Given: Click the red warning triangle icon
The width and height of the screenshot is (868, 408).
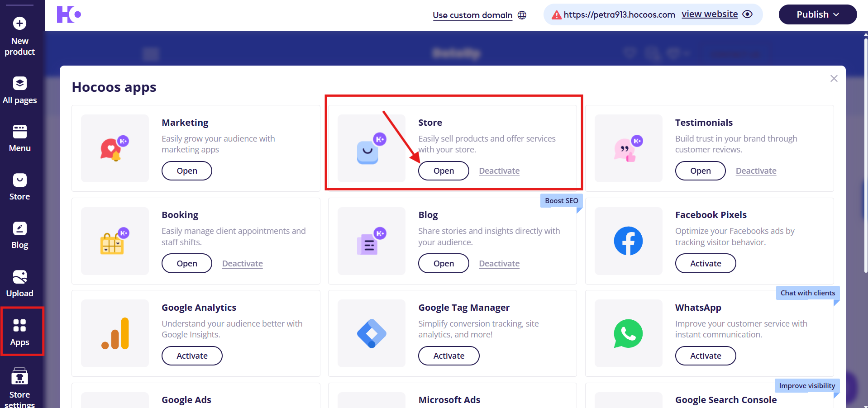Looking at the screenshot, I should click(557, 15).
